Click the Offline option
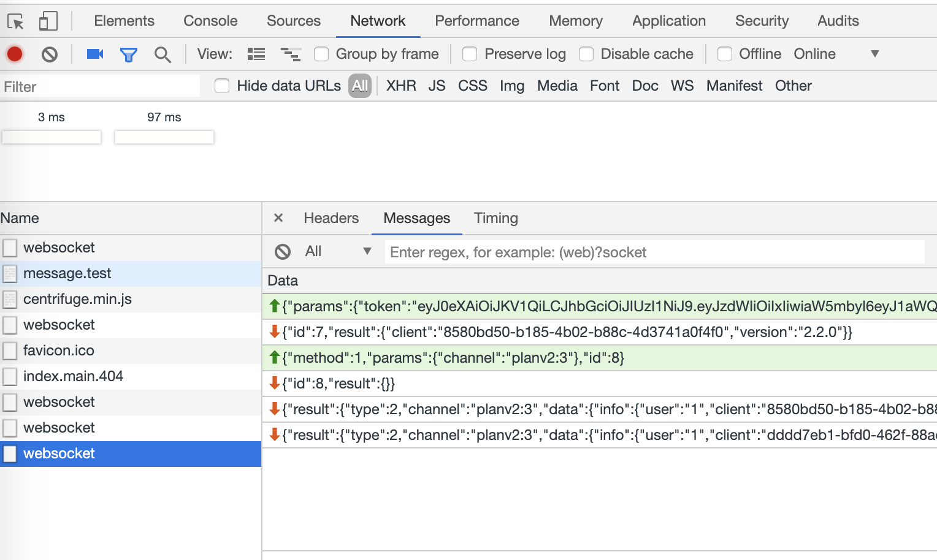This screenshot has width=937, height=560. pyautogui.click(x=725, y=54)
